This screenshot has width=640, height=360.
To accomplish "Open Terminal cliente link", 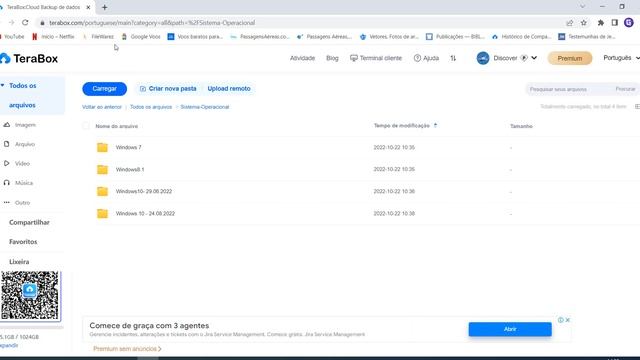I will 376,58.
